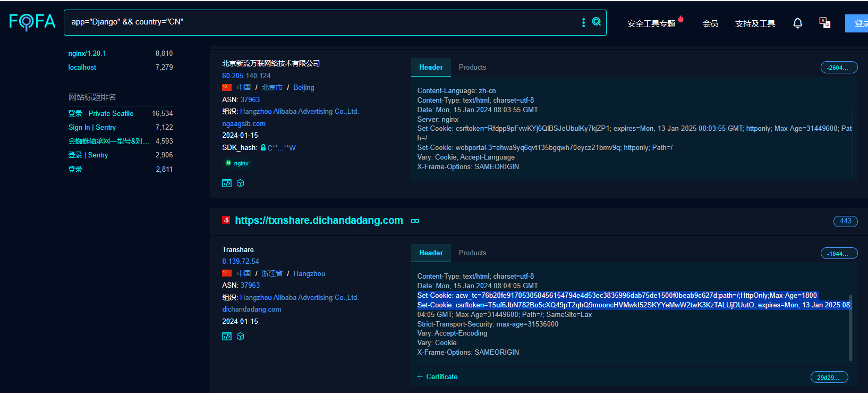Click the -2604... hash badge
The height and width of the screenshot is (393, 868).
click(839, 68)
